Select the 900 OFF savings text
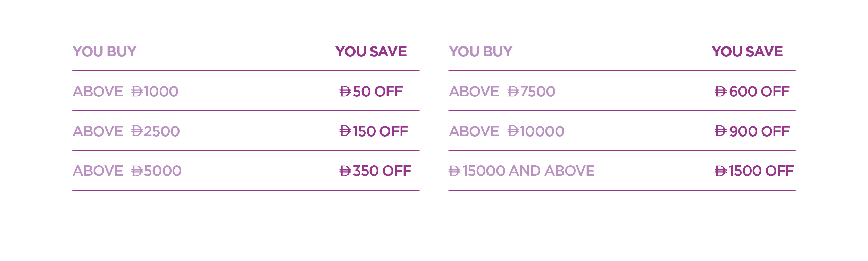Image resolution: width=868 pixels, height=261 pixels. tap(759, 131)
